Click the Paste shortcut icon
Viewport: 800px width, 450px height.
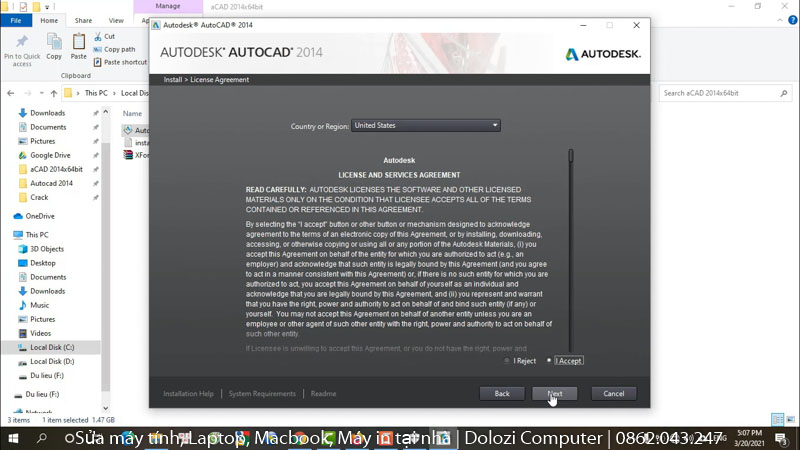97,62
